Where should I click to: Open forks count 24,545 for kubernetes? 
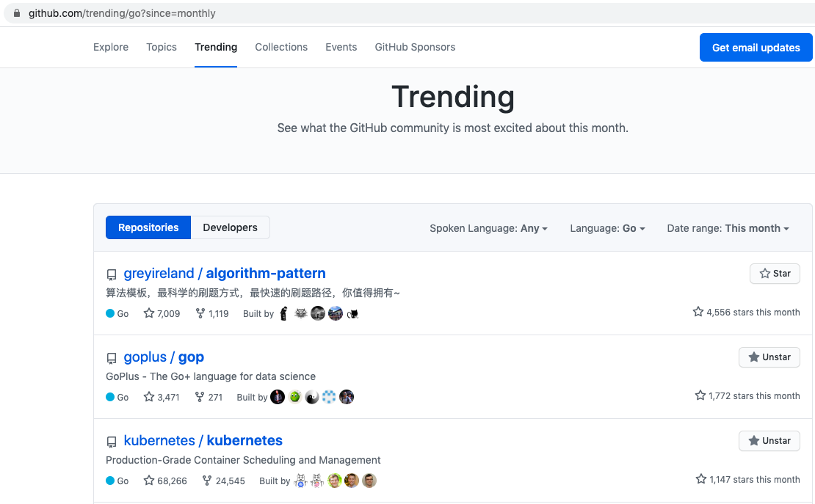coord(223,481)
